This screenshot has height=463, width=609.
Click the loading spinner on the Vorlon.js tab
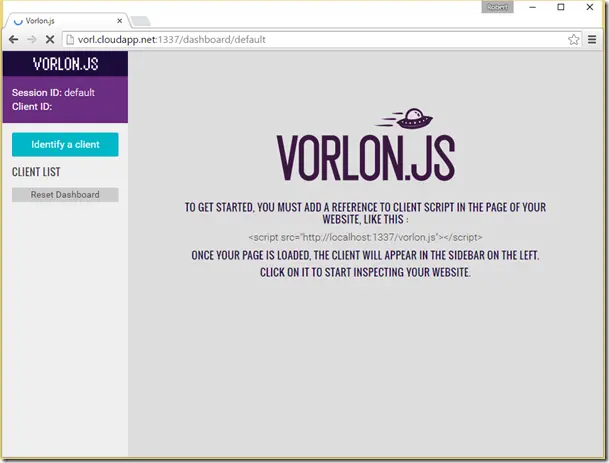coord(18,21)
